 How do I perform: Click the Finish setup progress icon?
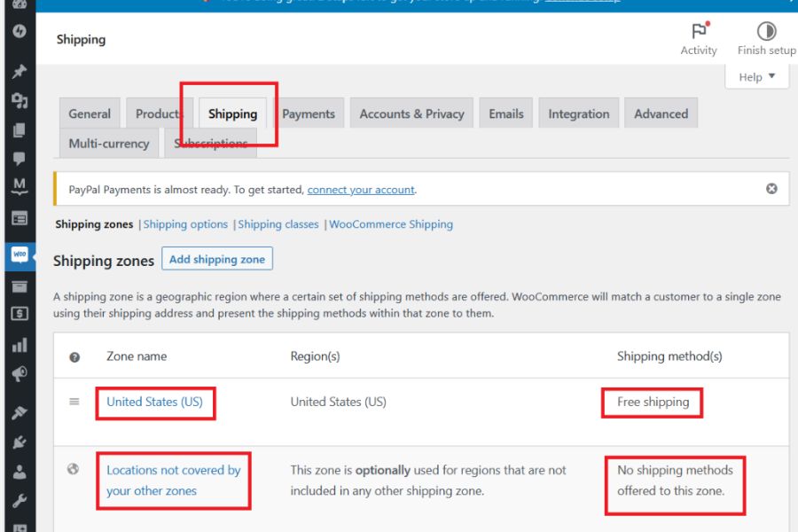click(766, 32)
